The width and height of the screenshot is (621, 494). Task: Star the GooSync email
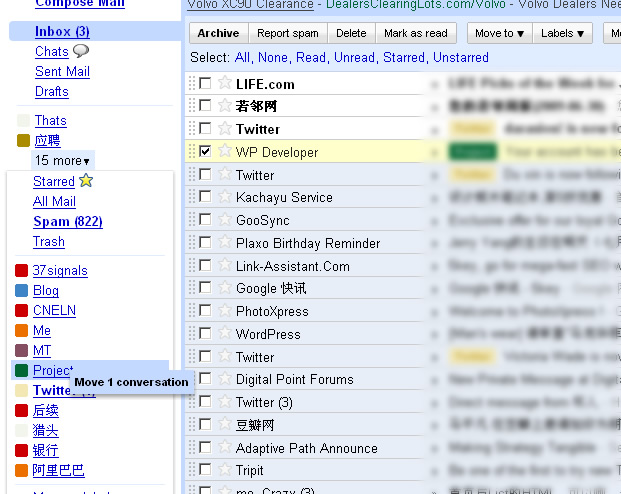click(x=225, y=220)
